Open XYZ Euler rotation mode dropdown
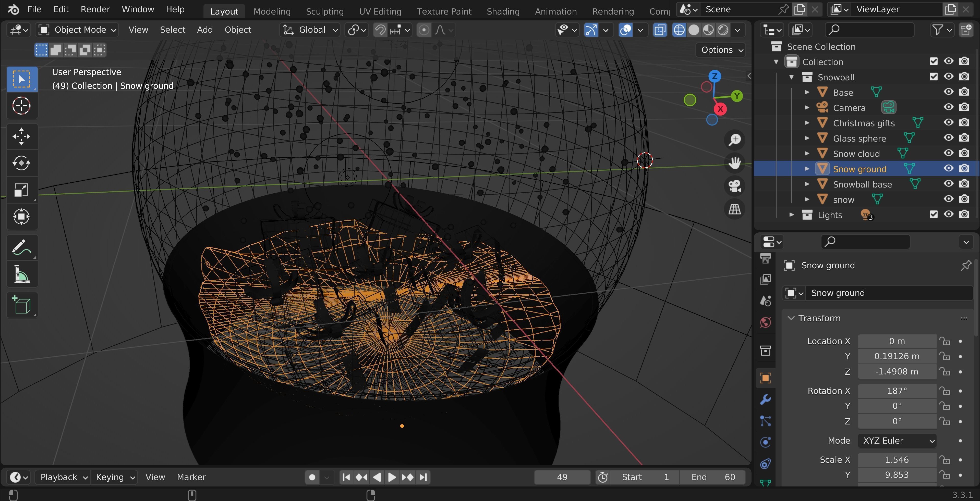Screen dimensions: 980x501 click(897, 441)
